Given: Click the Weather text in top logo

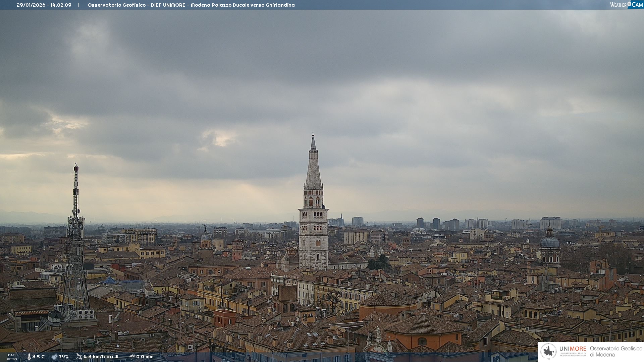Looking at the screenshot, I should (x=618, y=5).
